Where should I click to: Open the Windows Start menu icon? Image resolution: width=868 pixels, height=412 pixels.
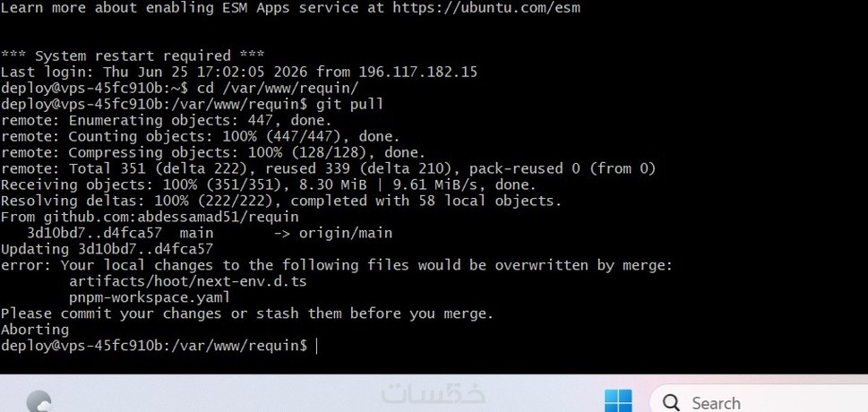(x=618, y=401)
